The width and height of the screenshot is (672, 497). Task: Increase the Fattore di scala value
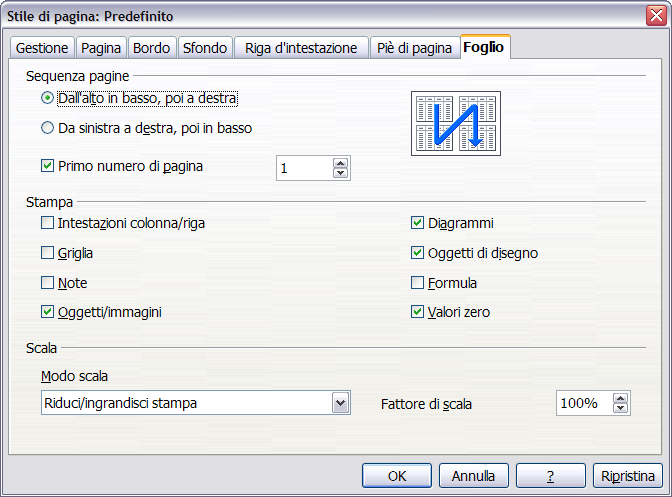click(621, 398)
